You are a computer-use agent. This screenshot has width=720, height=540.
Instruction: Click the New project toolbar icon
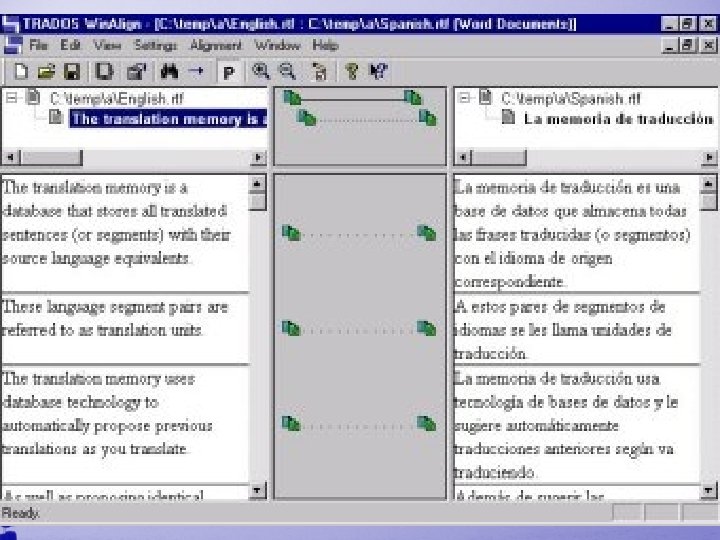pyautogui.click(x=20, y=71)
